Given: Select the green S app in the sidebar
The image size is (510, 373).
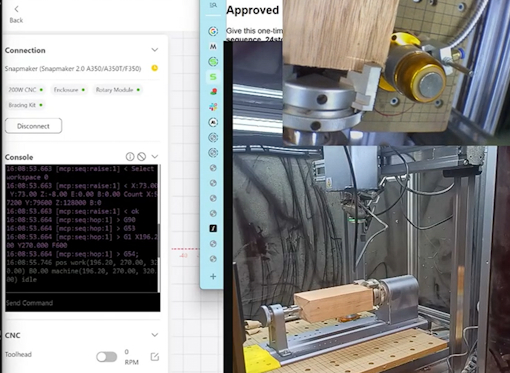Looking at the screenshot, I should click(x=213, y=77).
